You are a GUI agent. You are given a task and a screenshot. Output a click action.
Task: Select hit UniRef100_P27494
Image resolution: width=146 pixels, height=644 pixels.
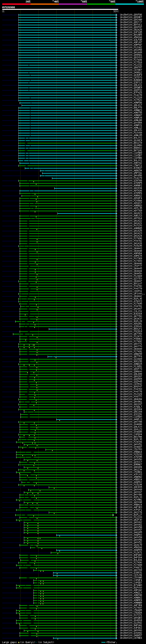(131, 60)
